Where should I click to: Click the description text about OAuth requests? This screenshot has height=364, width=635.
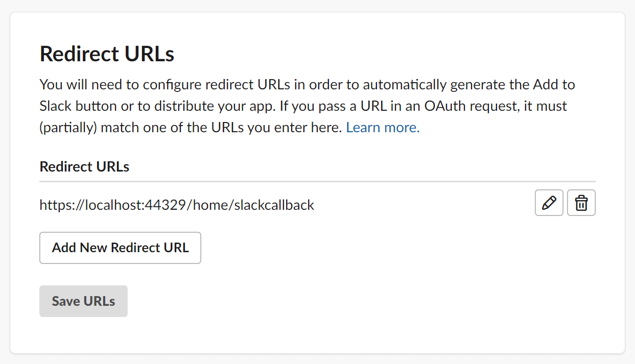click(x=307, y=106)
